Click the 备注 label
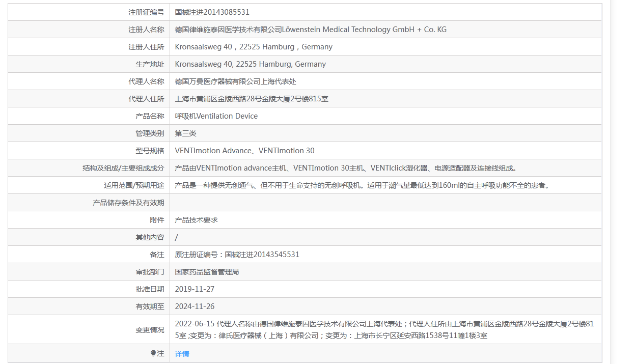Screen dimensions: 635x364 click(157, 255)
